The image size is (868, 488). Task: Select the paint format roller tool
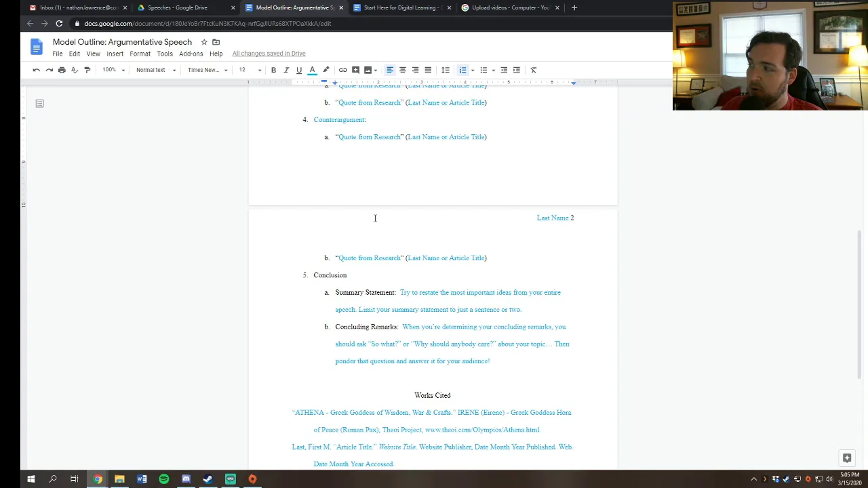click(x=87, y=70)
